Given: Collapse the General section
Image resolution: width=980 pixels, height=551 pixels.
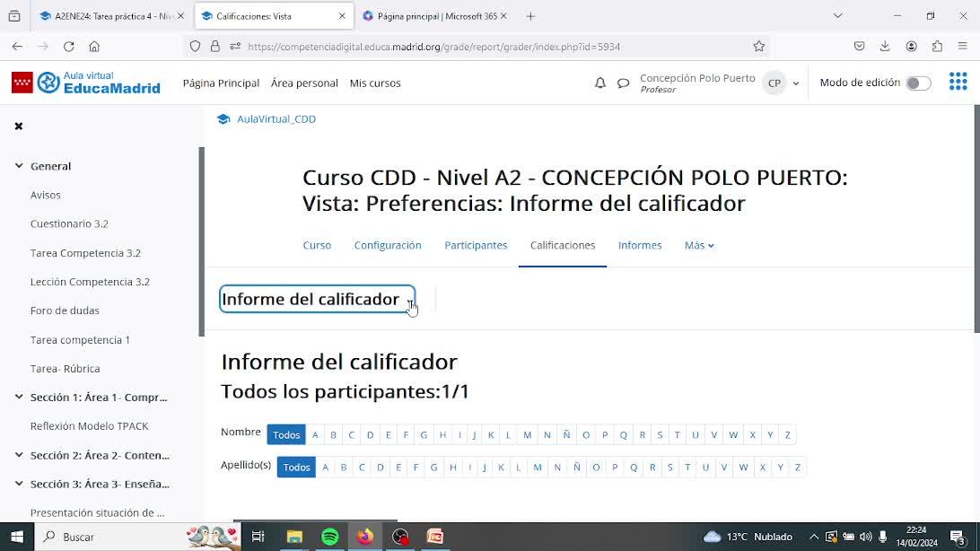Looking at the screenshot, I should pyautogui.click(x=19, y=165).
